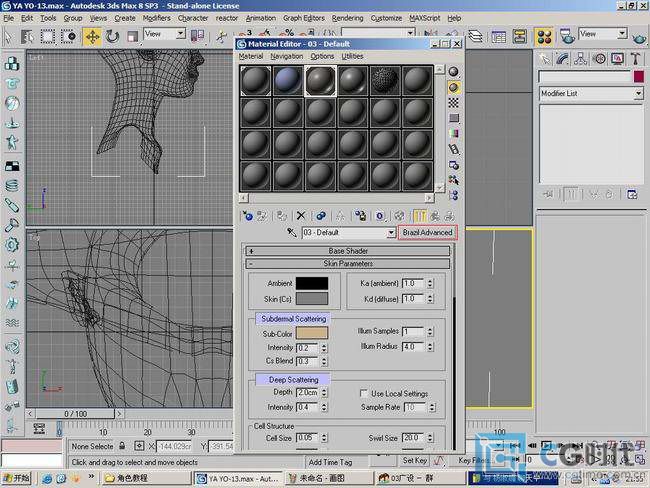Open the 未命名 - 画图 taskbar item
Viewport: 650px width, 488px height.
click(x=328, y=478)
